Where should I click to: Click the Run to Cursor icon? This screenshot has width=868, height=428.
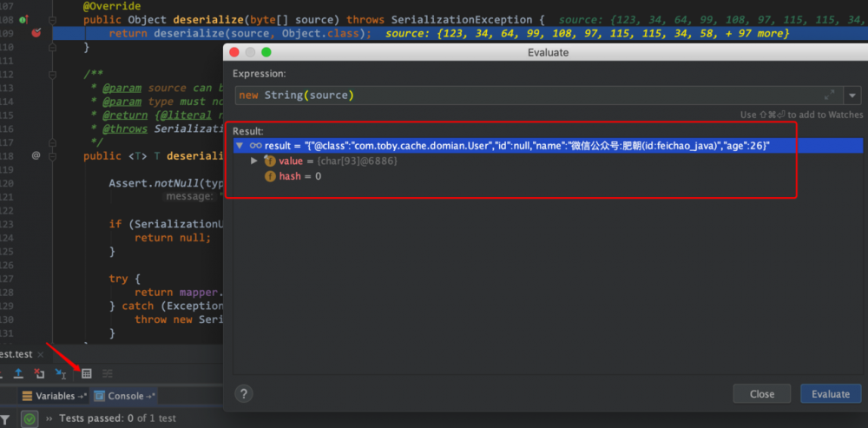(61, 374)
